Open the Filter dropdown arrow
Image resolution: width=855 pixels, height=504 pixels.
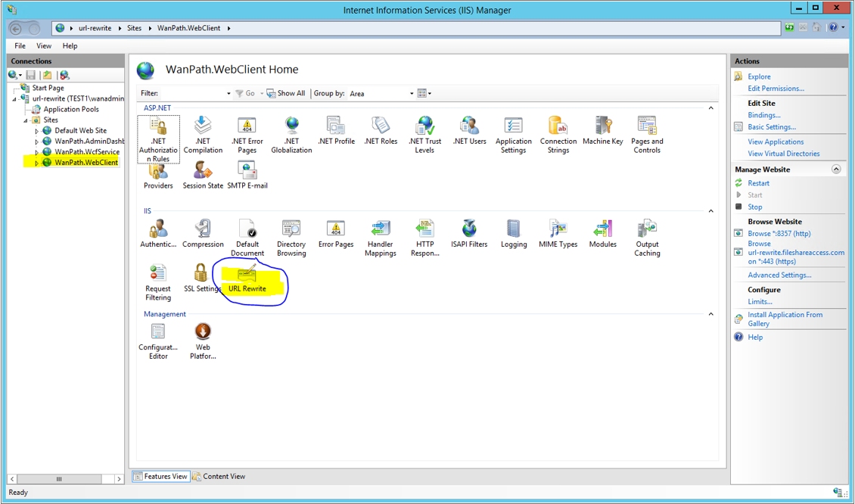pyautogui.click(x=229, y=94)
